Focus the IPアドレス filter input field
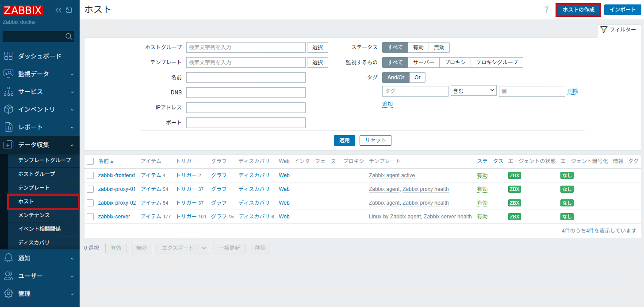644x307 pixels. point(246,108)
